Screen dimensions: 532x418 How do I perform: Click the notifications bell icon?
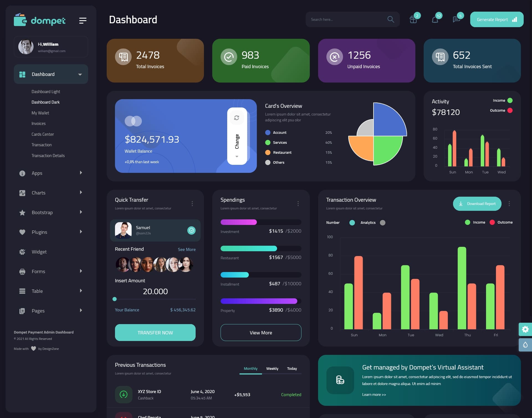pyautogui.click(x=434, y=19)
